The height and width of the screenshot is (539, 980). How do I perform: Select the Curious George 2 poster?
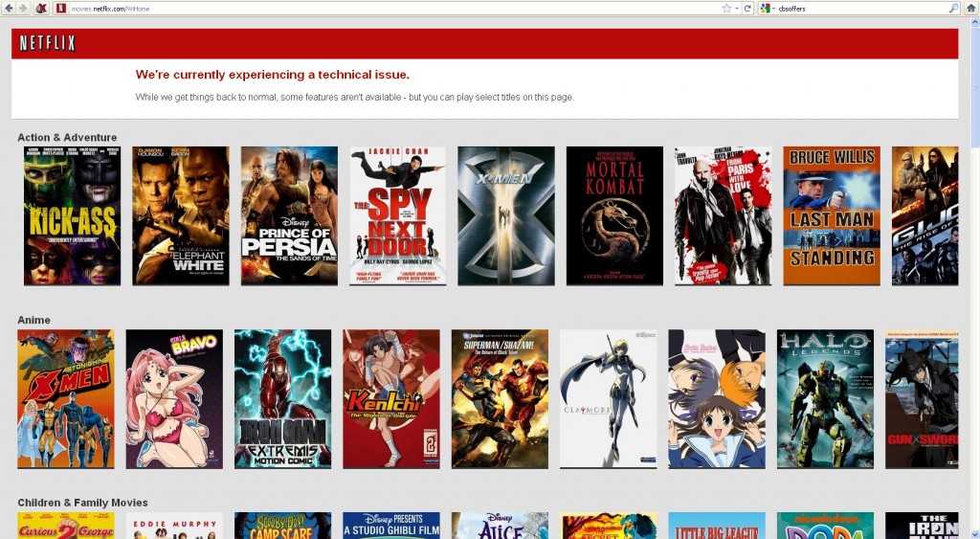[66, 526]
